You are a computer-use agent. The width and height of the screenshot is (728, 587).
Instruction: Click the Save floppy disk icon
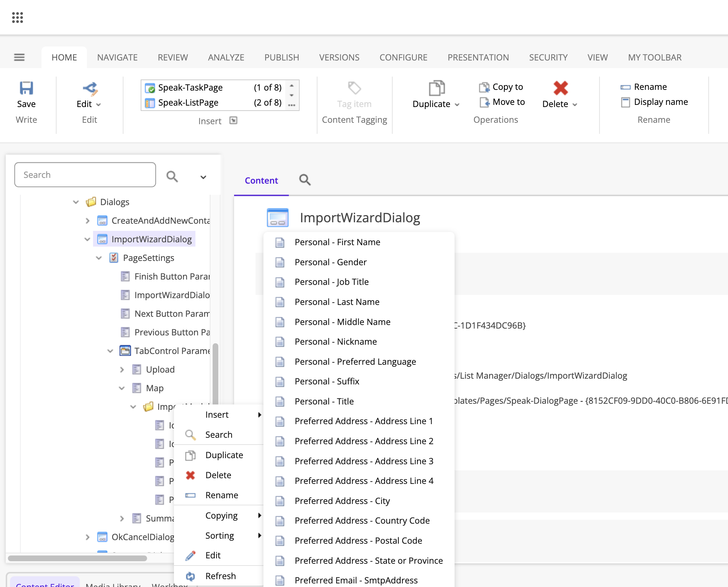[26, 88]
